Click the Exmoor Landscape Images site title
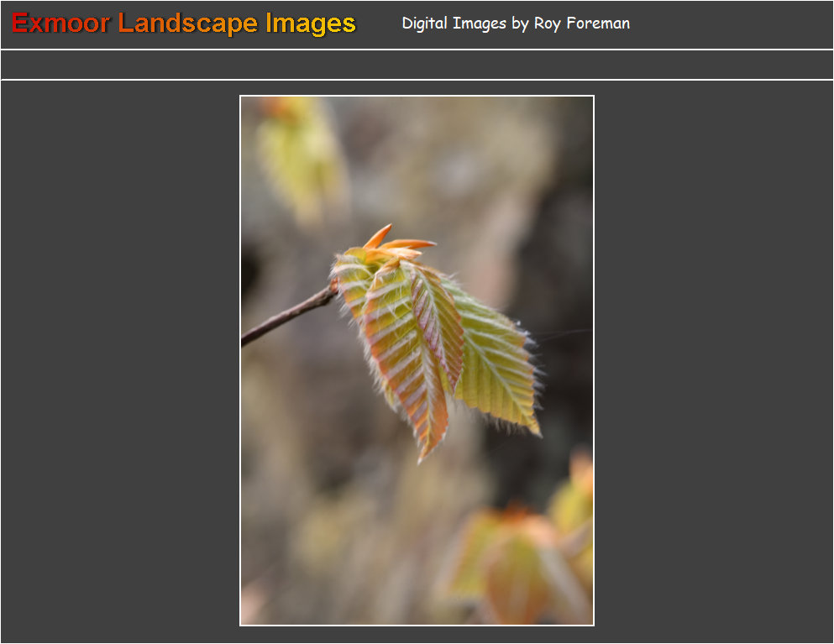The image size is (834, 644). (x=184, y=24)
